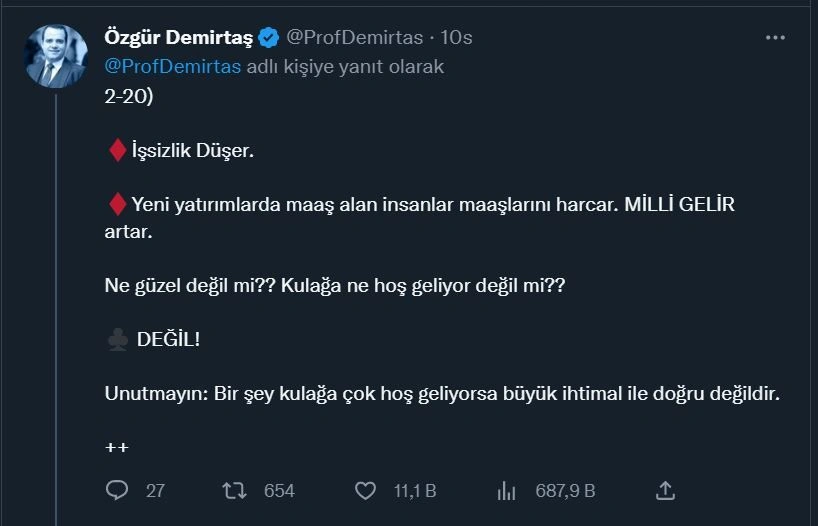This screenshot has height=526, width=818.
Task: Click the retweet arrows icon
Action: (232, 490)
